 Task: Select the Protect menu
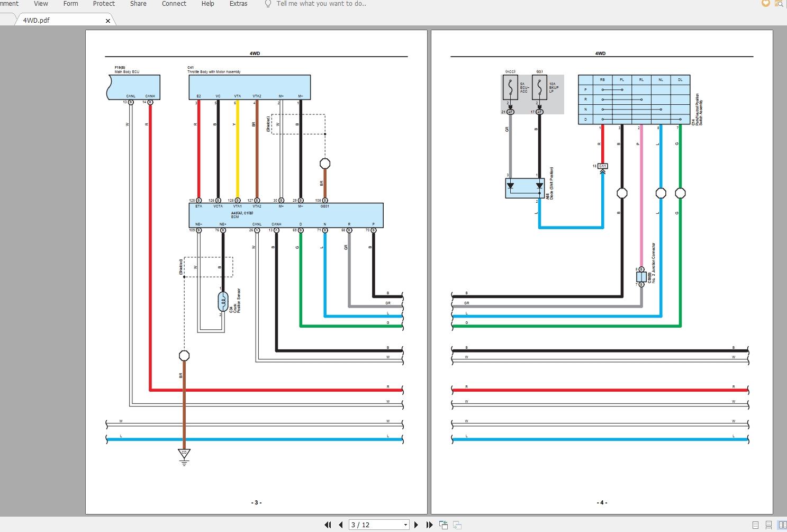(104, 4)
